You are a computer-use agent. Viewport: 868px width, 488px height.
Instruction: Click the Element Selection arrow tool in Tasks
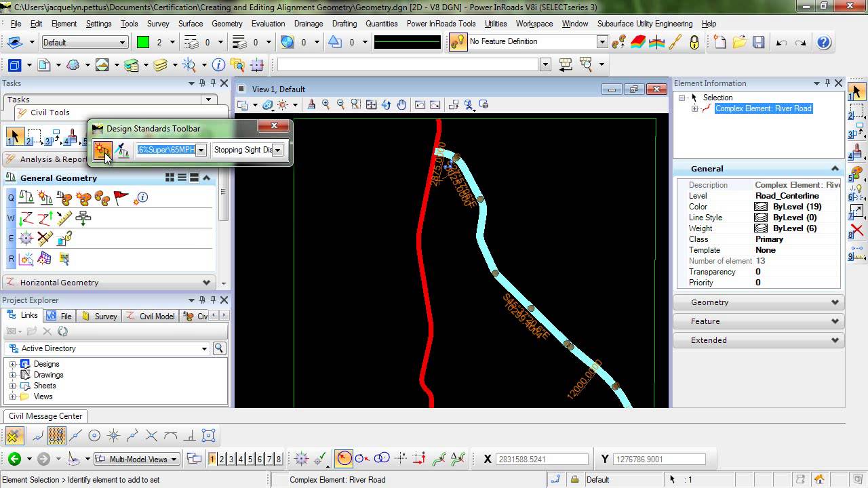tap(14, 136)
